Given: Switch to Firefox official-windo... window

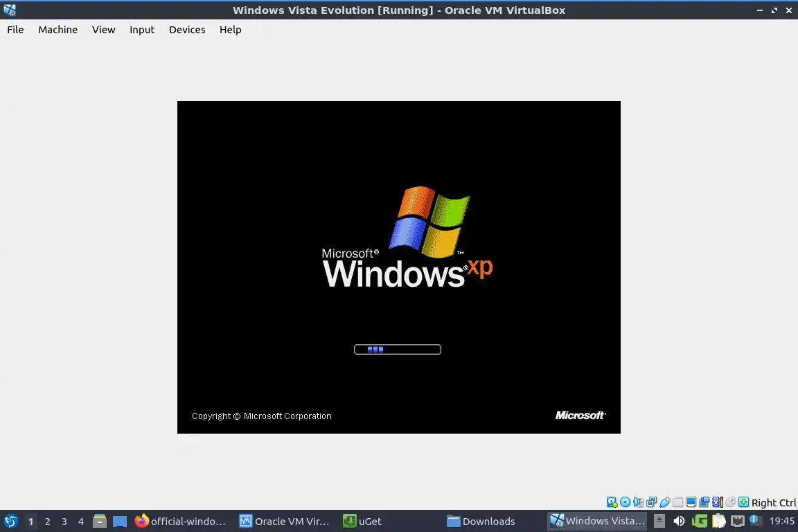Looking at the screenshot, I should tap(180, 522).
